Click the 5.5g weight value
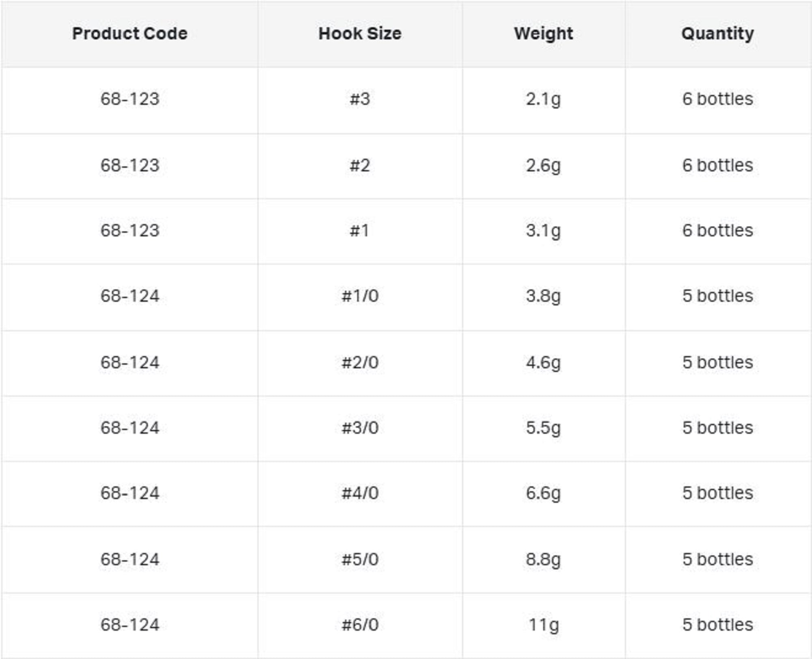The image size is (812, 659). (543, 428)
